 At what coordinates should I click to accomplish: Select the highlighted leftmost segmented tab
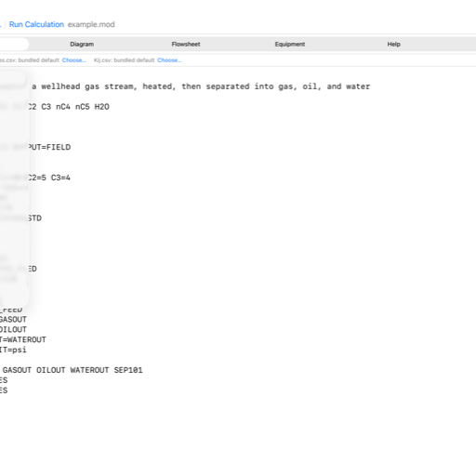point(14,45)
